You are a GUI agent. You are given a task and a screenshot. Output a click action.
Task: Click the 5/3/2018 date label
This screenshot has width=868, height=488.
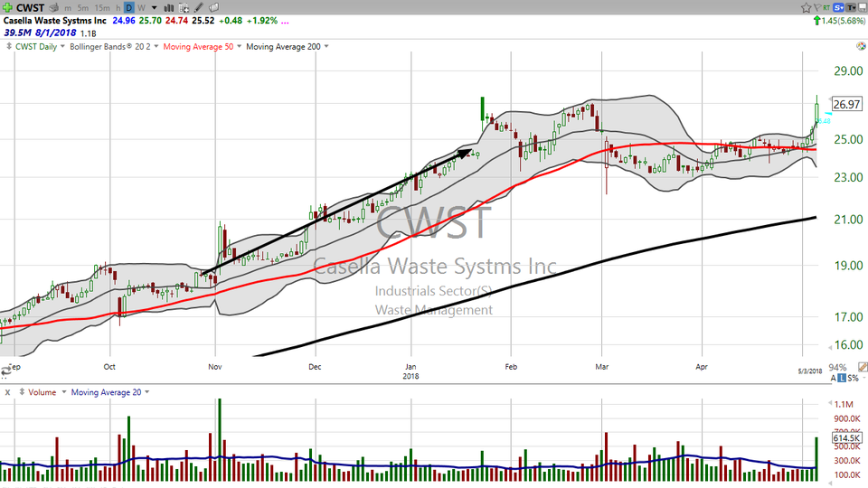(810, 371)
